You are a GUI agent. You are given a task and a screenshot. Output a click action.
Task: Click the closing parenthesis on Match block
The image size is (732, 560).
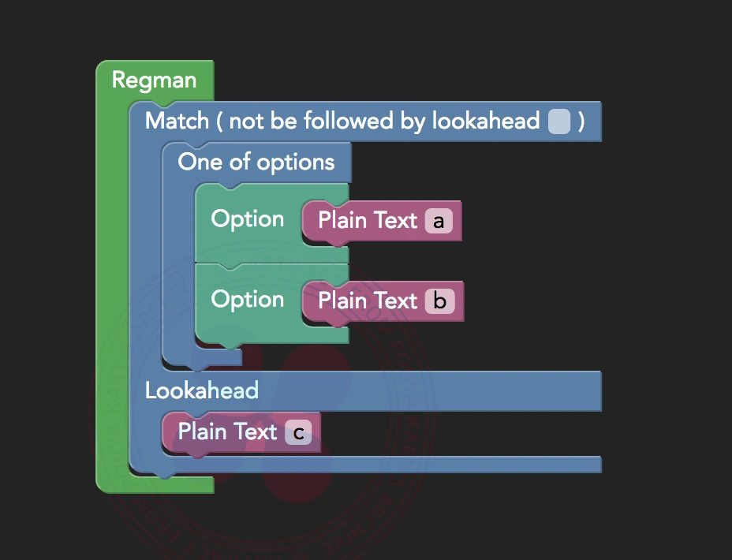(x=581, y=121)
